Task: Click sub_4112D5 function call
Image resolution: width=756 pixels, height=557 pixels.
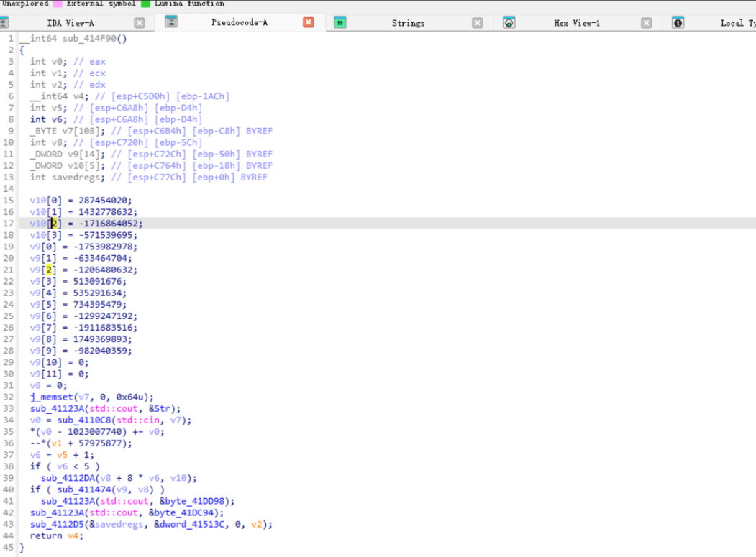Action: (x=57, y=524)
